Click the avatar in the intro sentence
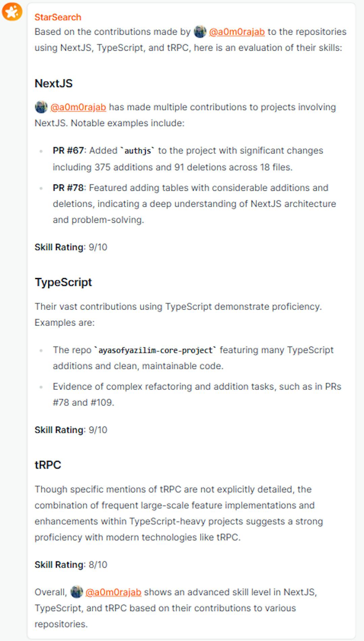The image size is (364, 641). (200, 32)
